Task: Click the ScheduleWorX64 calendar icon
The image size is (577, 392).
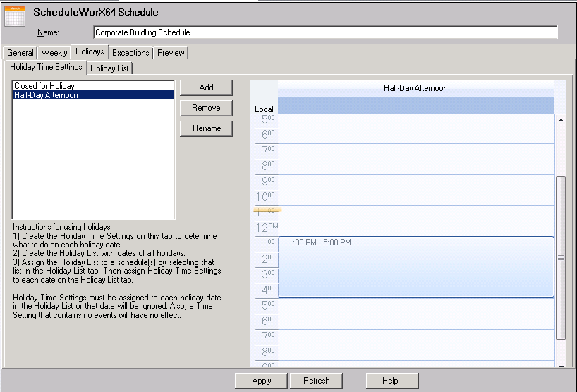Action: coord(15,16)
